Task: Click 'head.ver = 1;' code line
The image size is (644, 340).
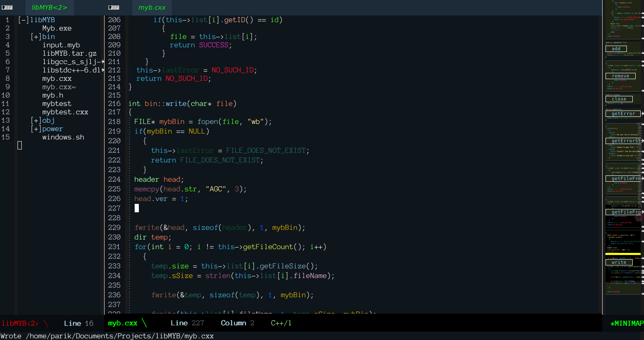Action: [x=161, y=198]
